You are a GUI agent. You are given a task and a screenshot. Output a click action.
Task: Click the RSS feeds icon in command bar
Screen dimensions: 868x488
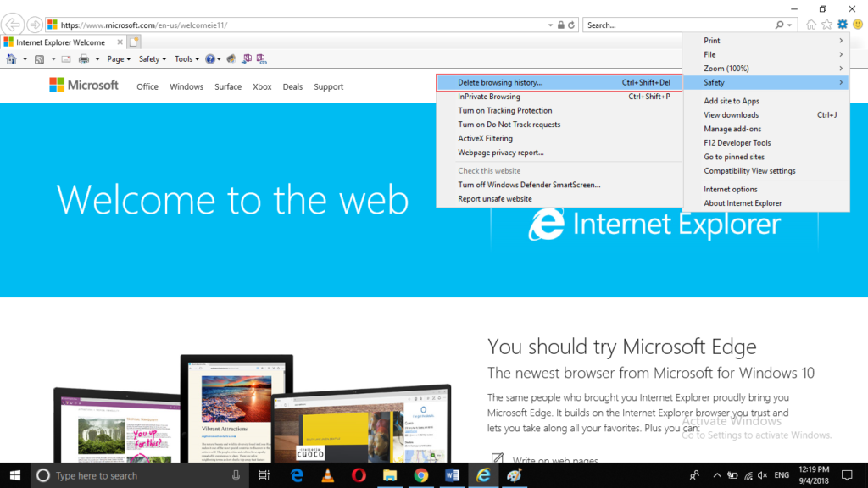click(x=39, y=59)
